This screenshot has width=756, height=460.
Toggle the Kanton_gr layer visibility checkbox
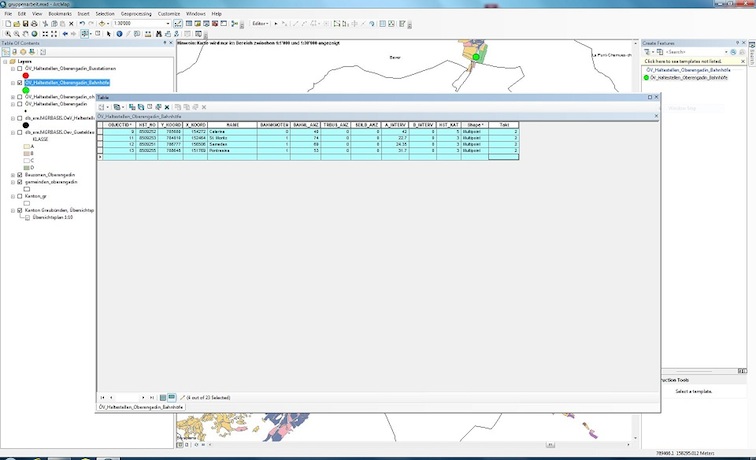(19, 196)
